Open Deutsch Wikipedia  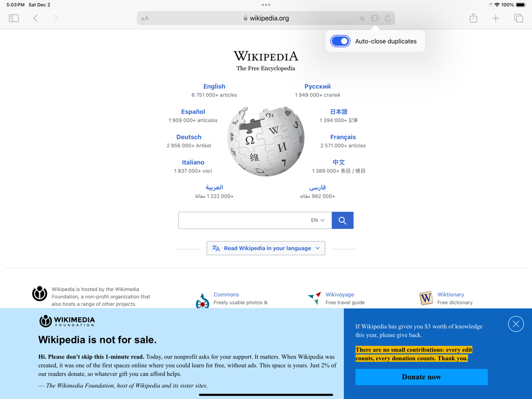tap(189, 137)
